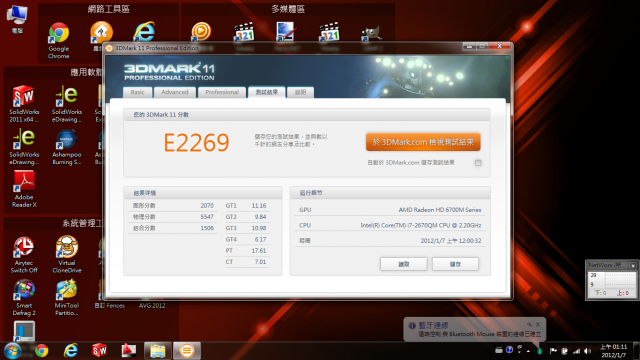
Task: Select the 測試結果 results tab
Action: coord(267,92)
